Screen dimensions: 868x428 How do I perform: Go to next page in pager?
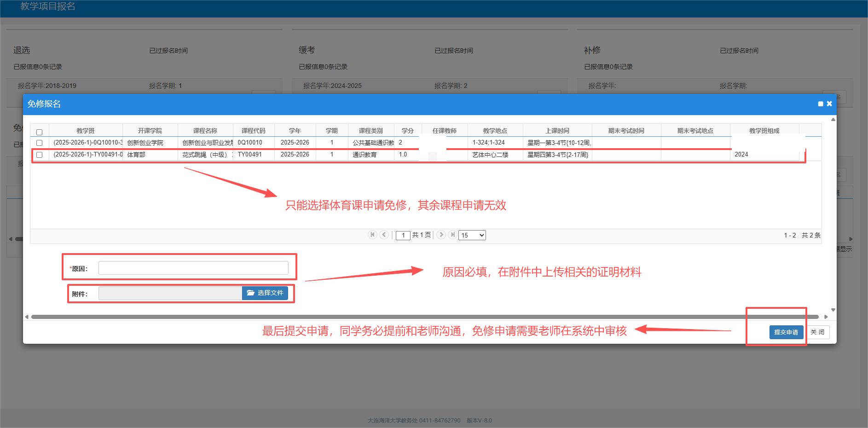point(441,235)
